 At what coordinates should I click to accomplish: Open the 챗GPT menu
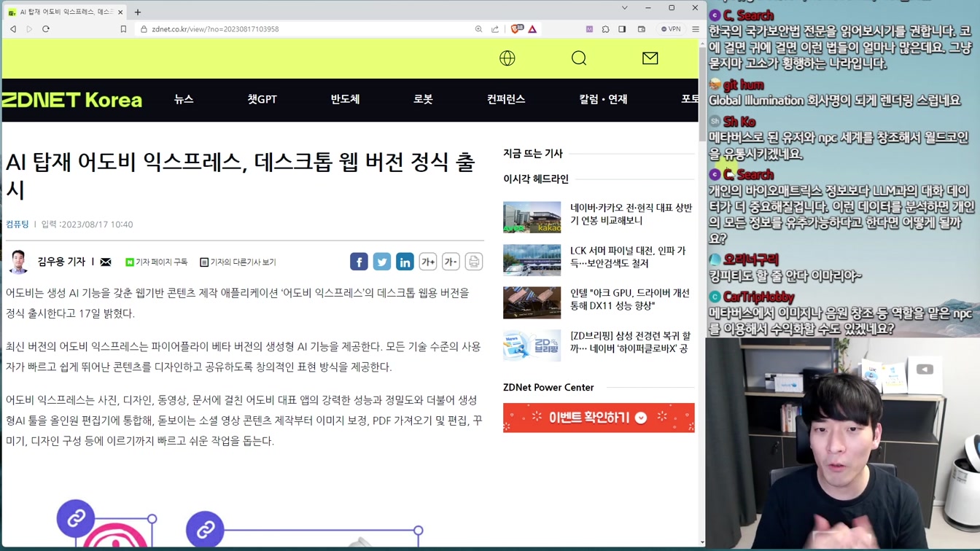(262, 99)
